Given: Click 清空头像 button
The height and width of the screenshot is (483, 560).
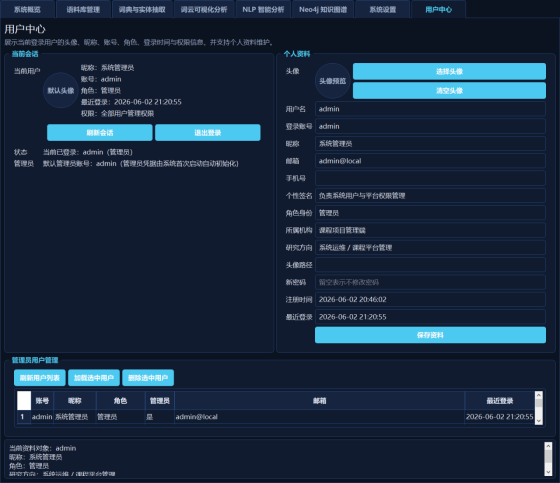Looking at the screenshot, I should coord(449,91).
